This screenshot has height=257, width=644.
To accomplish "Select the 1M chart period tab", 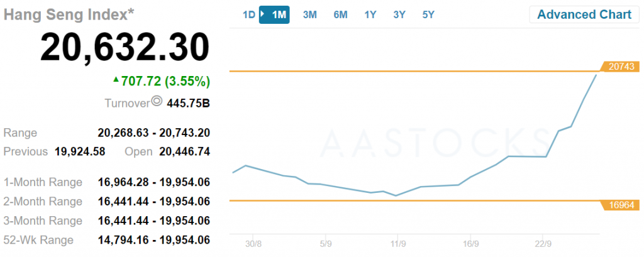I will (274, 14).
